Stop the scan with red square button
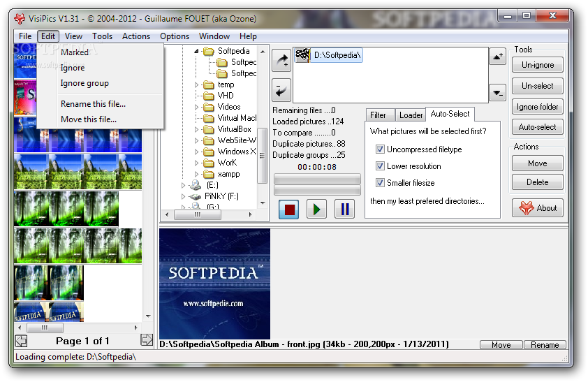588x382 pixels. (x=289, y=210)
